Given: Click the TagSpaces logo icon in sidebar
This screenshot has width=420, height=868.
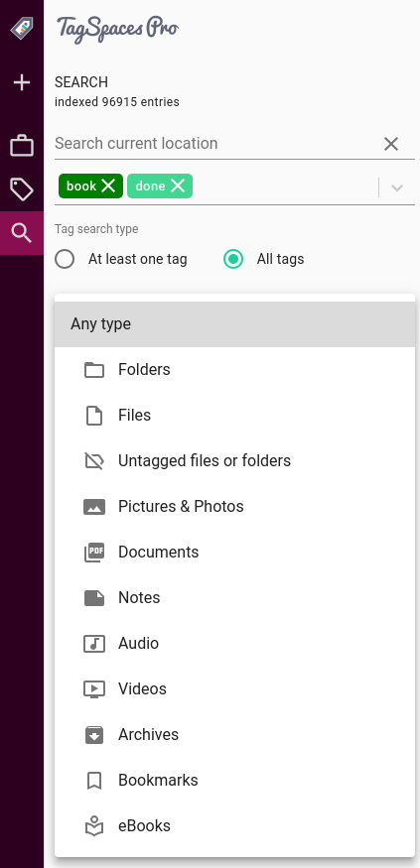Looking at the screenshot, I should (x=22, y=28).
